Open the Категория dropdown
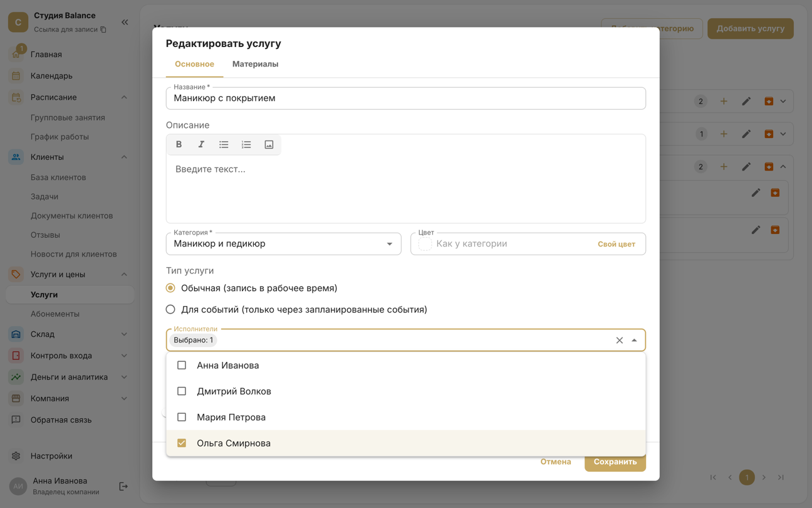Viewport: 812px width, 508px height. pos(283,243)
